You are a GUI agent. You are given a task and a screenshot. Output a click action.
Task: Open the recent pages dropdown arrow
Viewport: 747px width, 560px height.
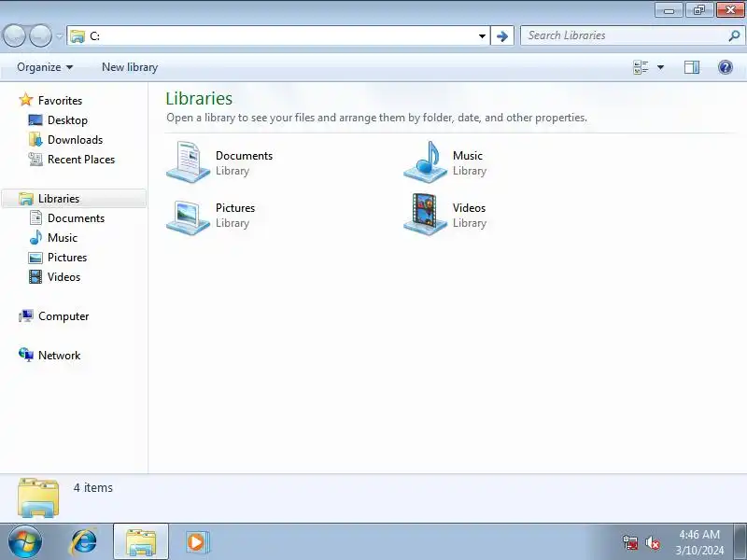coord(60,36)
